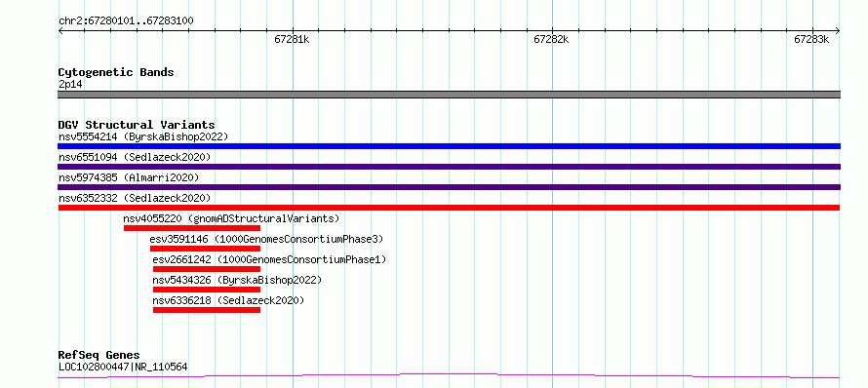Click label nsv5554214 (ByrskaBishop2022)

tap(142, 136)
